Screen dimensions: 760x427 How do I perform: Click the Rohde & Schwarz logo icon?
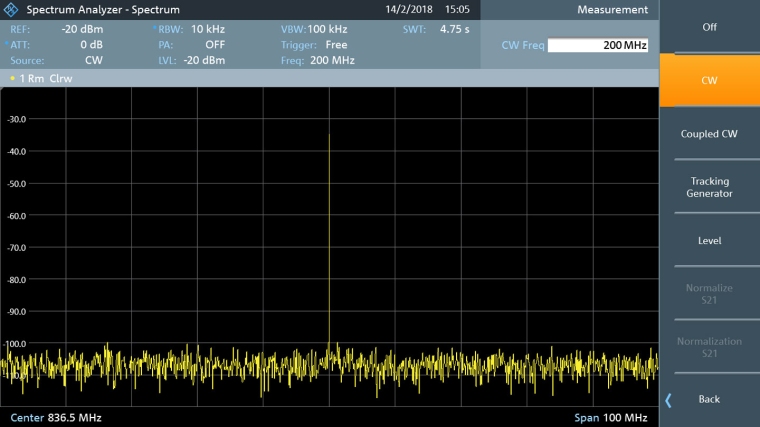click(x=12, y=10)
